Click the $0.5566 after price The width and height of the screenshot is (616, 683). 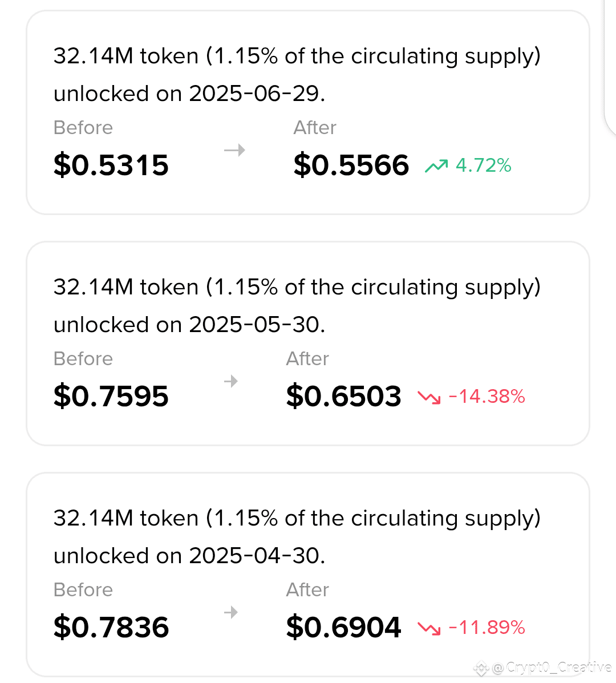pyautogui.click(x=351, y=165)
